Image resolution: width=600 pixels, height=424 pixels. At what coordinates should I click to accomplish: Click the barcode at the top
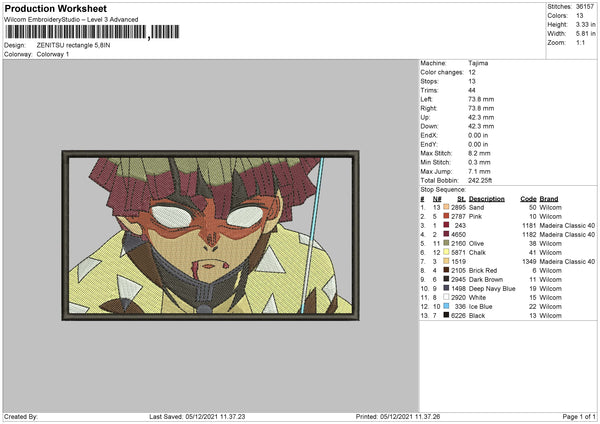tap(92, 32)
